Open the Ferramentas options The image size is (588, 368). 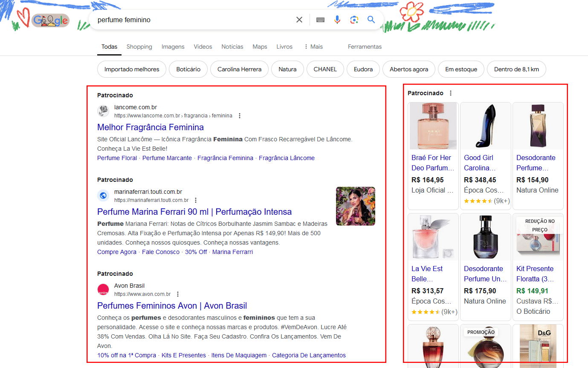tap(365, 47)
